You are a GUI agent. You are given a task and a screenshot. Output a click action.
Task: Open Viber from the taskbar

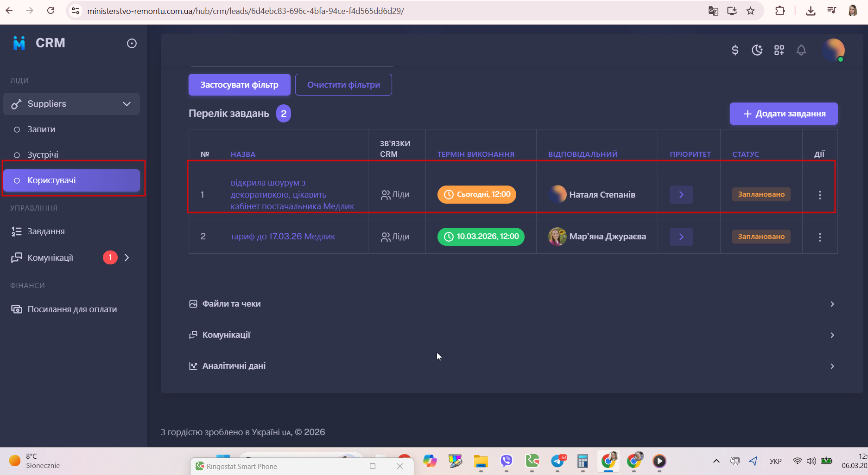click(x=507, y=461)
